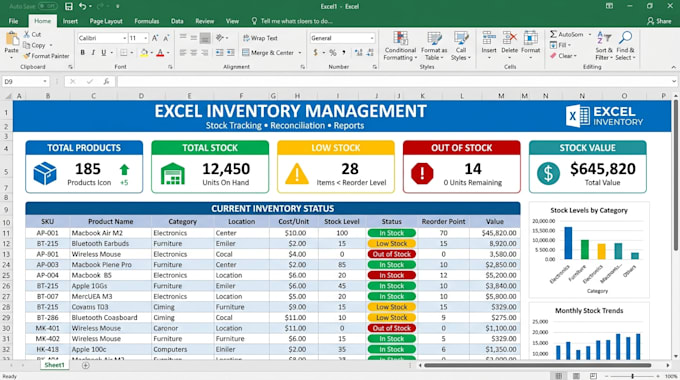Click the AutoSum sigma button
The width and height of the screenshot is (680, 380).
pos(567,34)
